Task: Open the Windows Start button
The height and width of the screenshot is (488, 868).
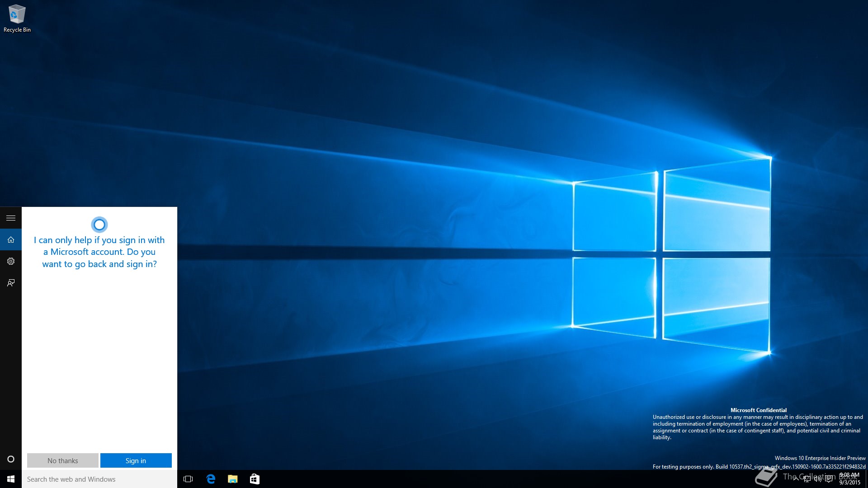Action: click(x=11, y=479)
